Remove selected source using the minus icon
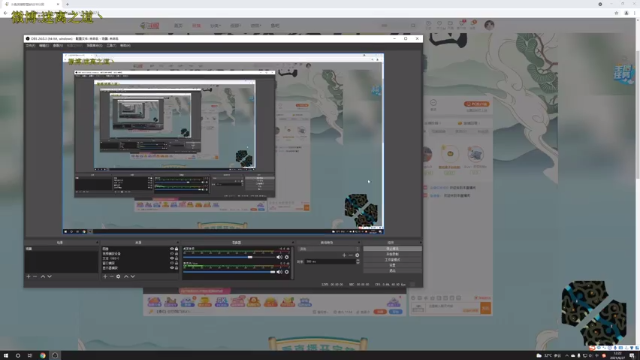Image resolution: width=640 pixels, height=360 pixels. pos(111,276)
